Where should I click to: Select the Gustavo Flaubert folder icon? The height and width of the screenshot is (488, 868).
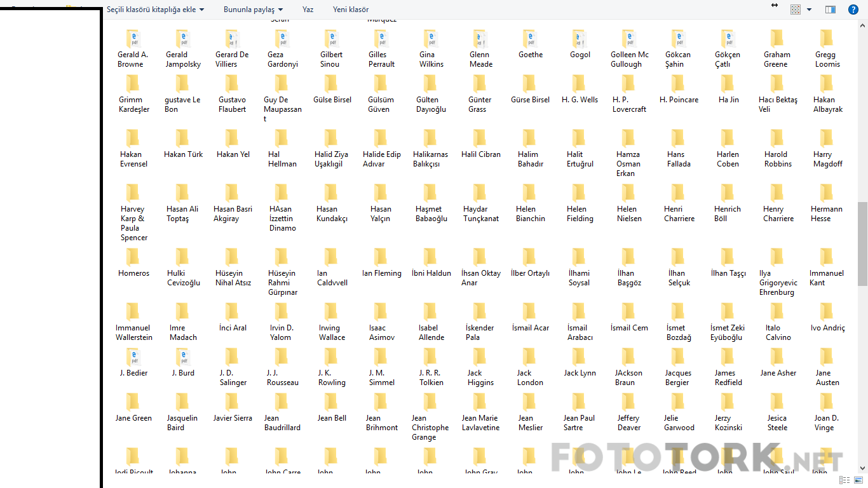click(x=232, y=84)
